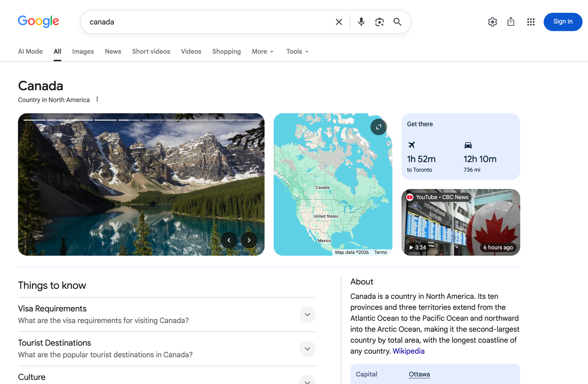Image resolution: width=588 pixels, height=384 pixels.
Task: Open the Tools dropdown
Action: [x=297, y=51]
